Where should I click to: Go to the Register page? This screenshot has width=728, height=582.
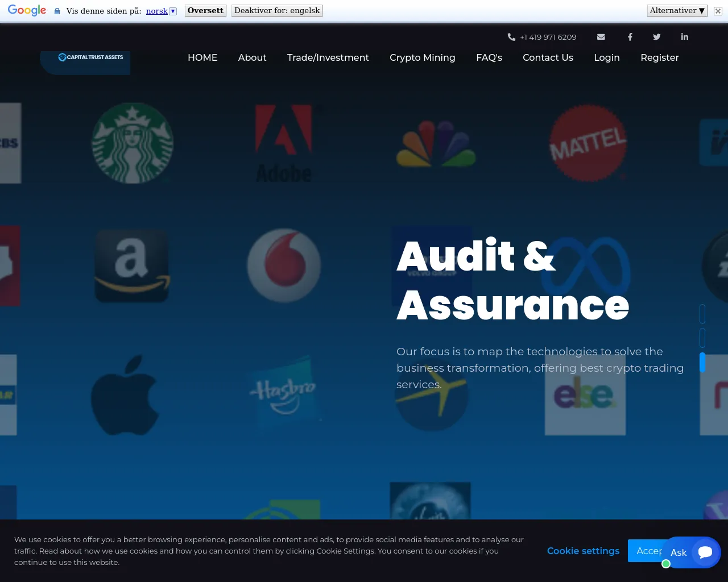click(660, 57)
